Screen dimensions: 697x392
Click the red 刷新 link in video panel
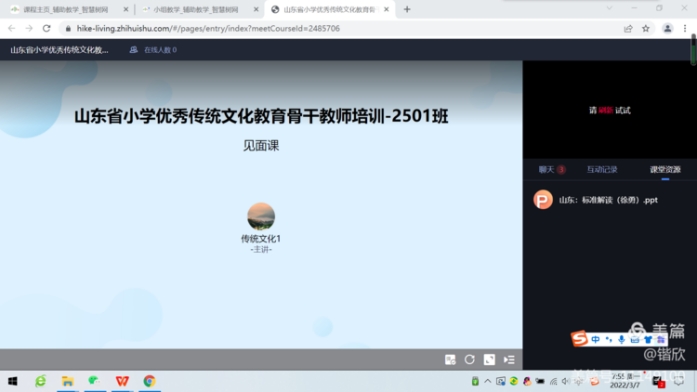click(x=605, y=110)
